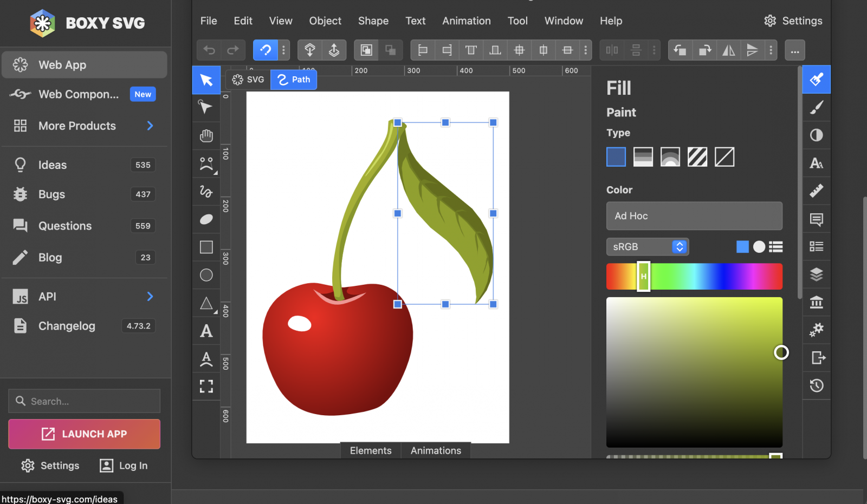Click the LAUNCH APP button
Image resolution: width=867 pixels, height=504 pixels.
pos(84,434)
